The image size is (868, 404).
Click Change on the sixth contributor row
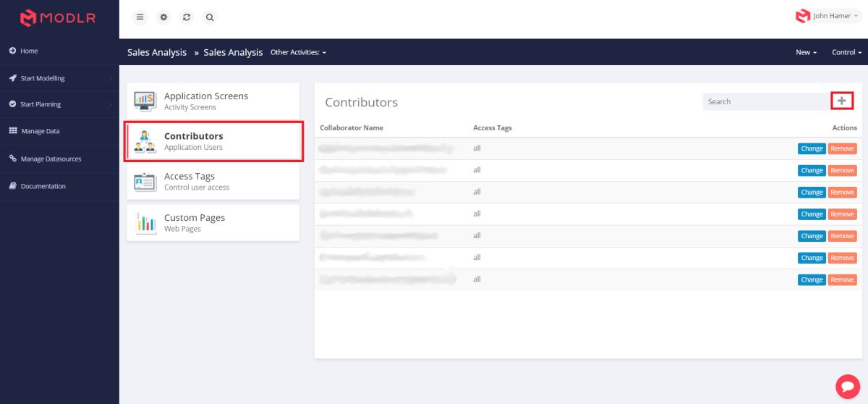click(x=812, y=258)
